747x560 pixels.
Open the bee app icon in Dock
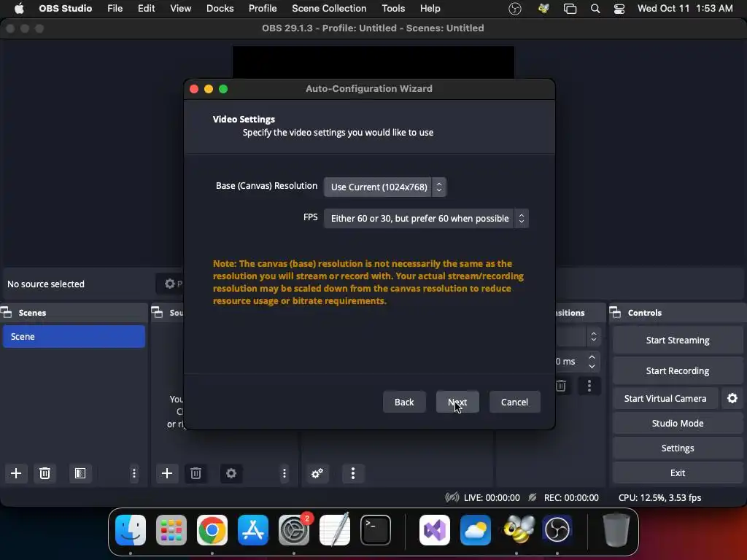pyautogui.click(x=517, y=530)
